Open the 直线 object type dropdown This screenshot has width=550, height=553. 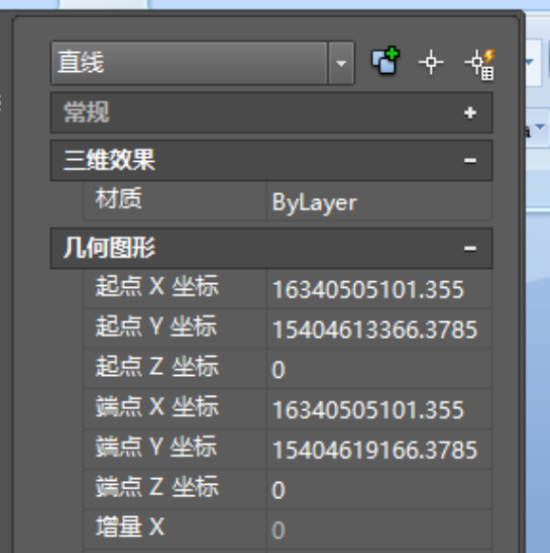[x=203, y=63]
